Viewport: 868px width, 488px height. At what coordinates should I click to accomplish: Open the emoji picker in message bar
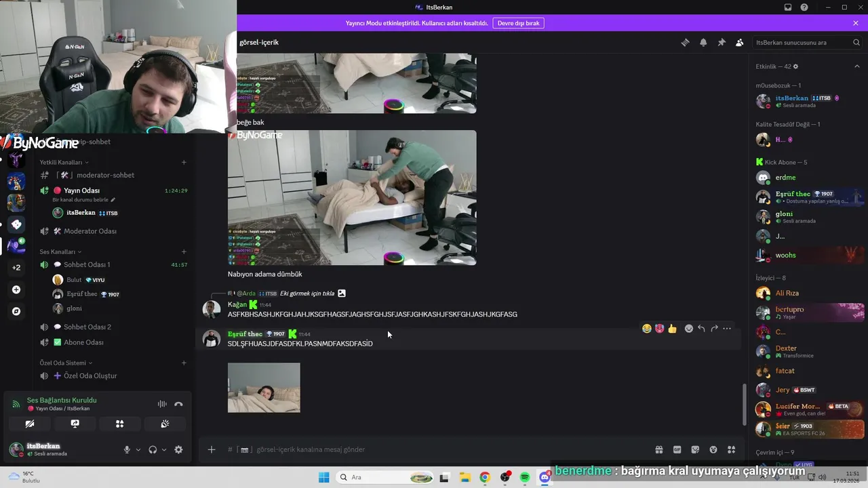click(x=713, y=449)
